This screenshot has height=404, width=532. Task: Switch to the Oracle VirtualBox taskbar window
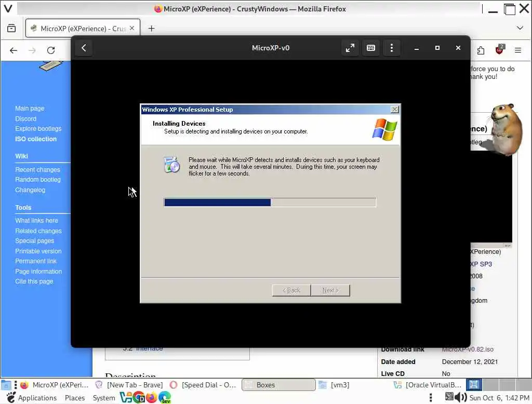[428, 385]
